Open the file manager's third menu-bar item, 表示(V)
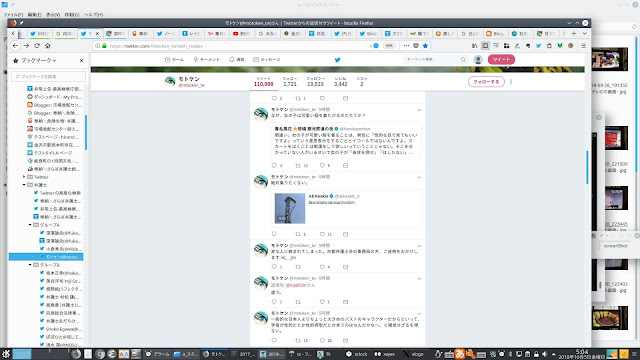 (x=53, y=15)
